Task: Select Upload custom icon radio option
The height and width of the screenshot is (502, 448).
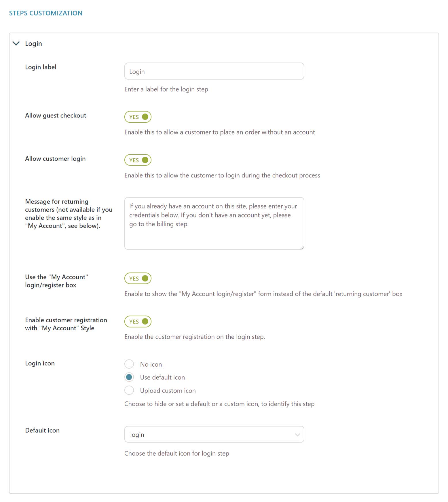Action: pyautogui.click(x=129, y=391)
